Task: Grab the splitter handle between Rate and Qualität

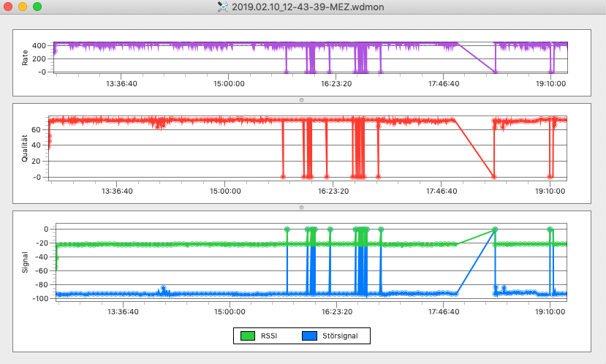Action: pyautogui.click(x=301, y=99)
